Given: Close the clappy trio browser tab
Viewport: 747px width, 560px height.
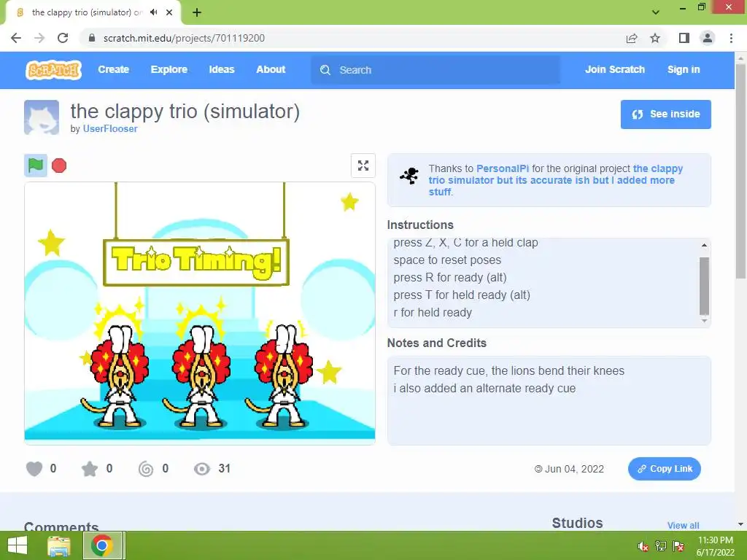Looking at the screenshot, I should click(x=169, y=12).
